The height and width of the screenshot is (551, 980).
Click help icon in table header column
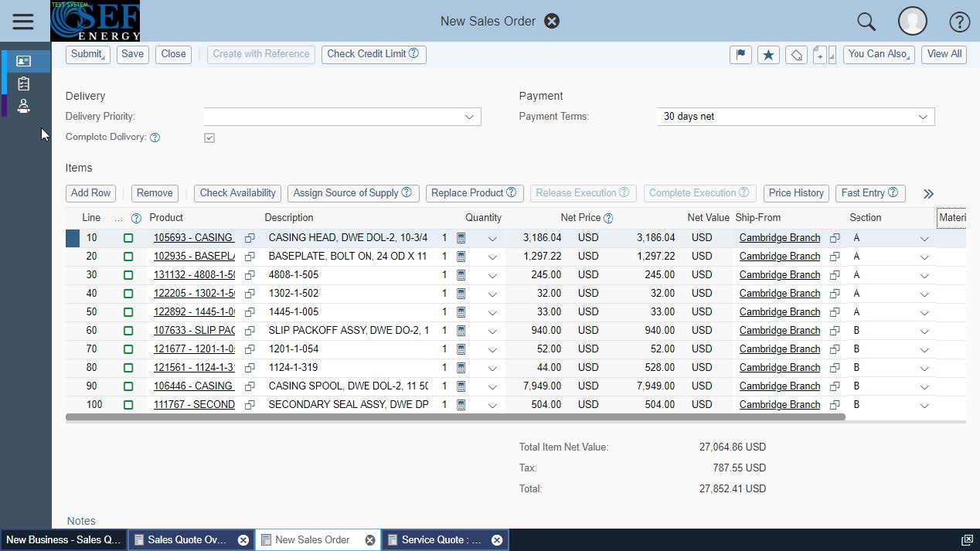[136, 218]
